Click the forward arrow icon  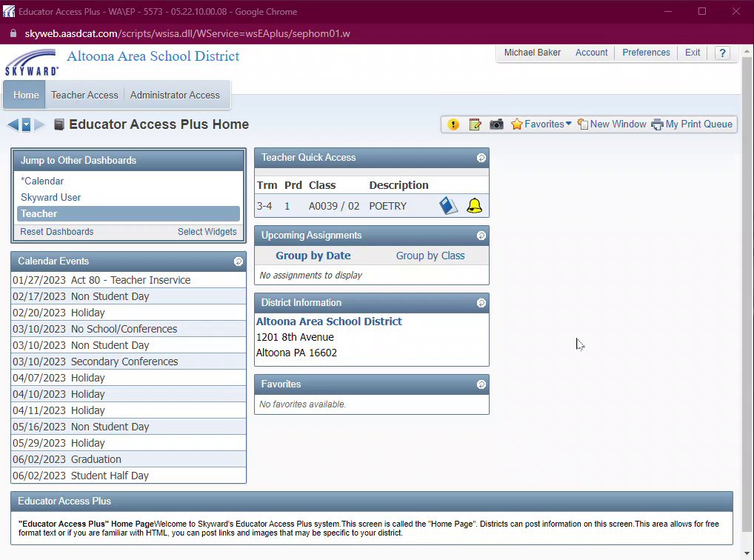pyautogui.click(x=39, y=124)
